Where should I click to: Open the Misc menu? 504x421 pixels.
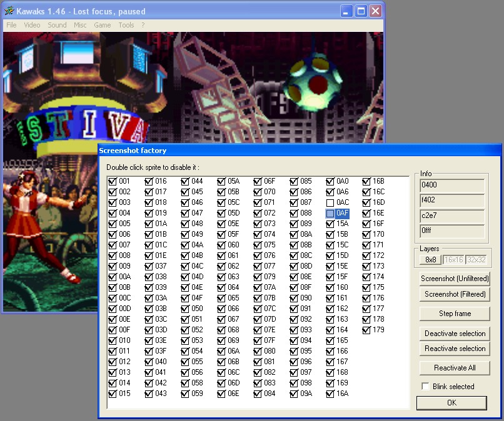[80, 25]
